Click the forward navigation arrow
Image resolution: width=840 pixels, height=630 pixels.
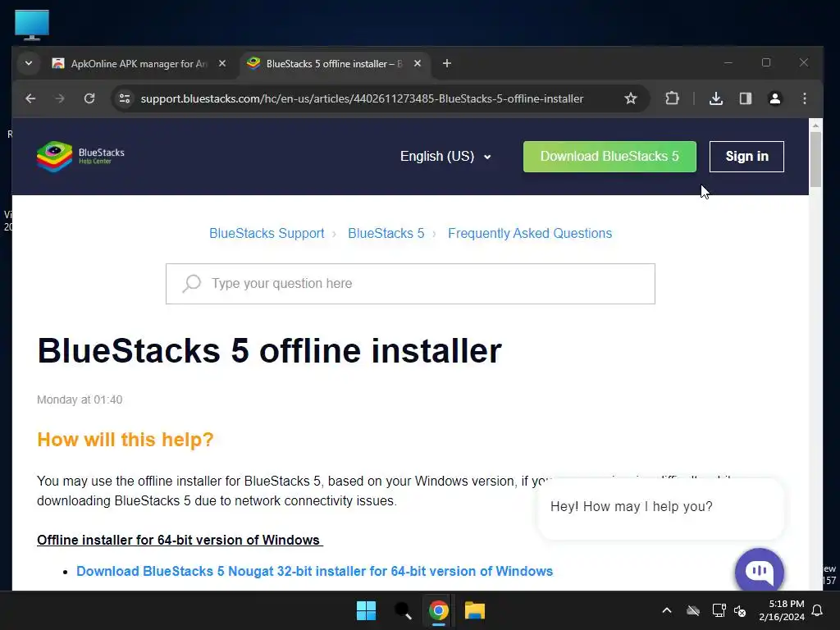point(59,98)
